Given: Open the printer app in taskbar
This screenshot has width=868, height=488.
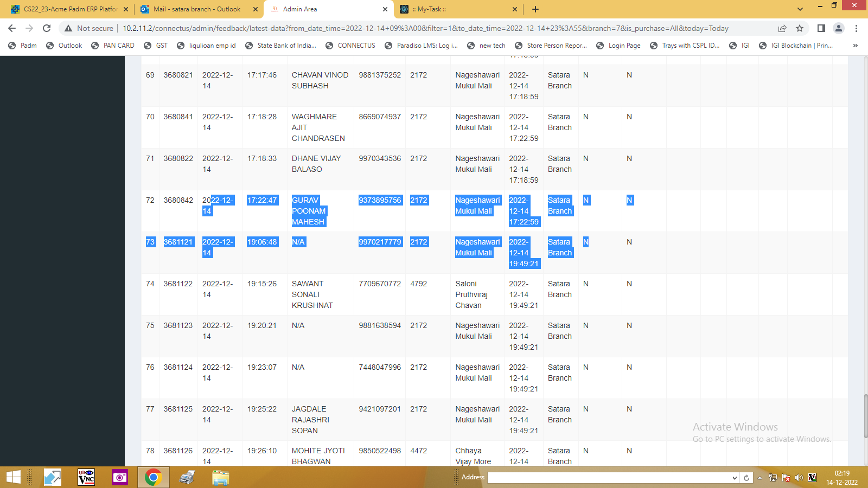Looking at the screenshot, I should [x=187, y=477].
